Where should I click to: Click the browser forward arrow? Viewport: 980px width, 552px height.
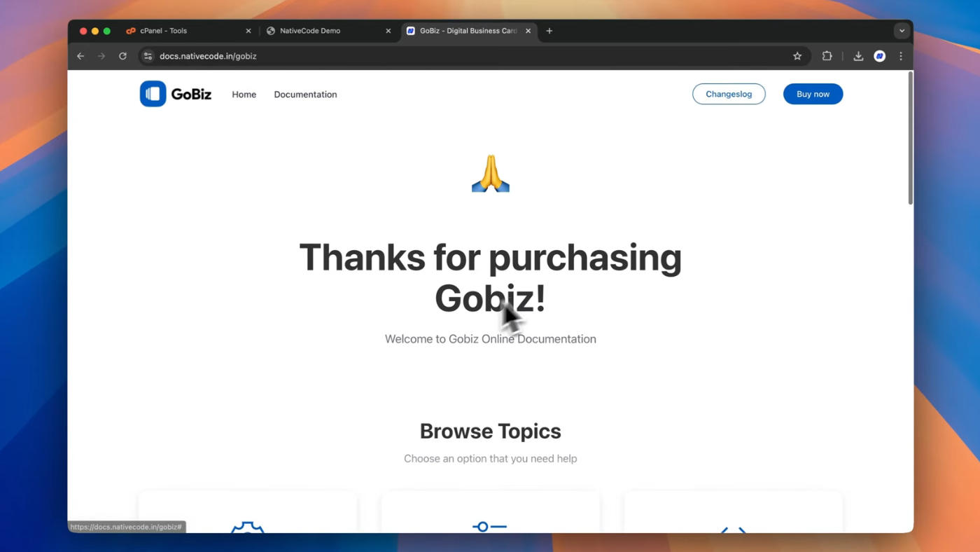click(x=101, y=56)
